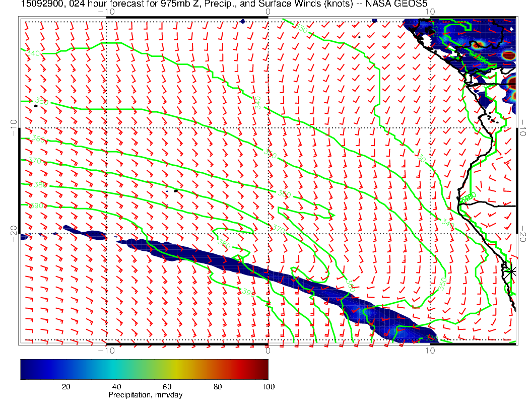Click the small black island near the 380 contour
Image resolution: width=532 pixels, height=411 pixels.
(175, 191)
